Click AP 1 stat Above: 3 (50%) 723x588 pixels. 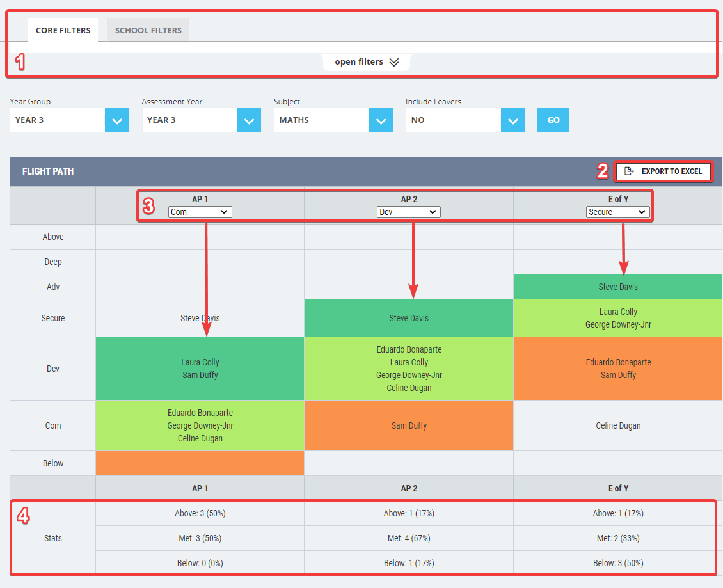(200, 513)
